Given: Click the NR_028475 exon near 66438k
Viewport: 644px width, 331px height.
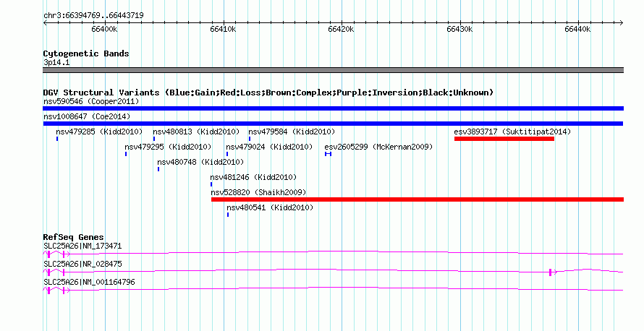Looking at the screenshot, I should [551, 272].
